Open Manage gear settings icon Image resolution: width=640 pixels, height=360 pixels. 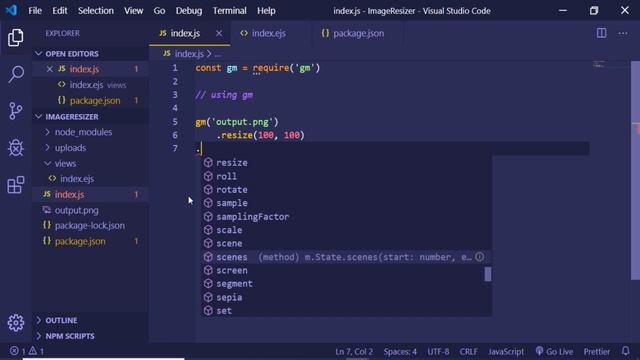coord(16,322)
